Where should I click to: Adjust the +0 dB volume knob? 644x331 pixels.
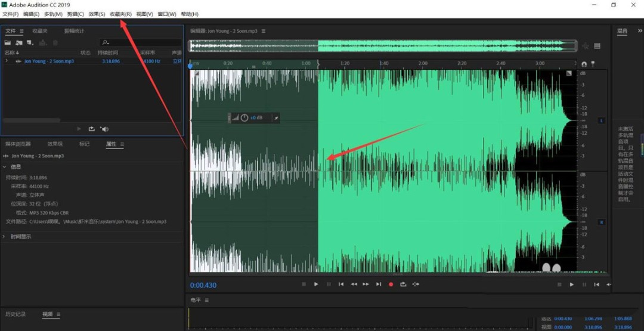[244, 118]
